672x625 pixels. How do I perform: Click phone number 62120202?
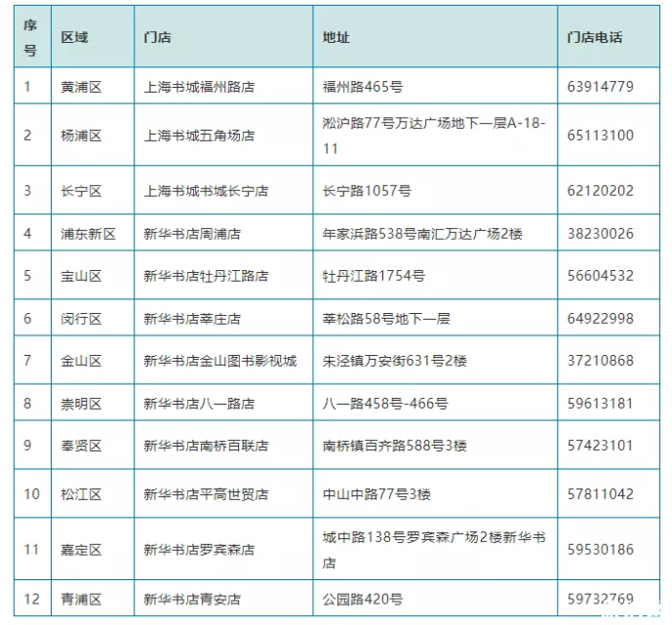(600, 191)
